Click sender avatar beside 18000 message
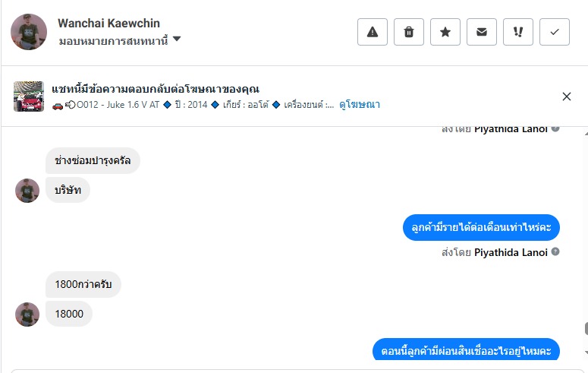 [x=27, y=315]
